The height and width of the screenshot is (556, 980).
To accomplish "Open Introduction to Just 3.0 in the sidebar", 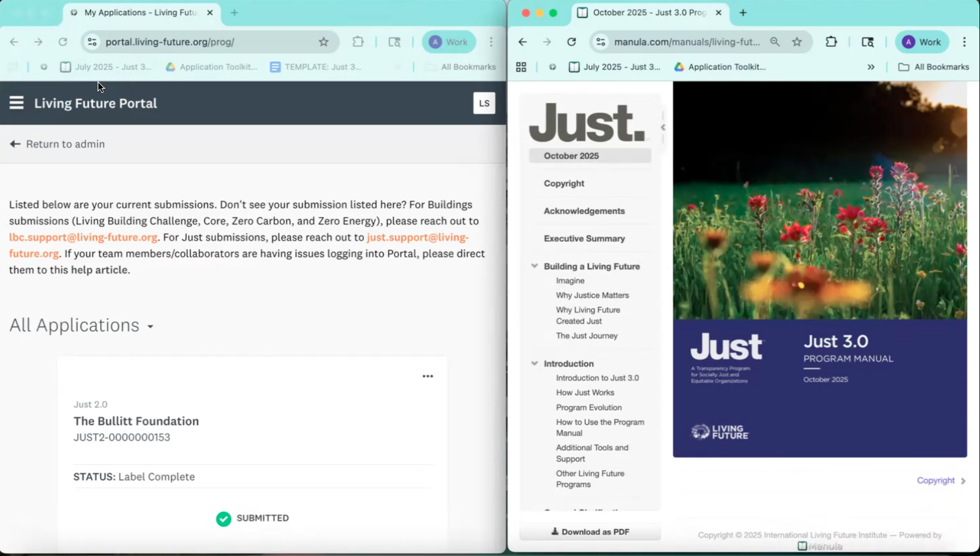I will [598, 378].
